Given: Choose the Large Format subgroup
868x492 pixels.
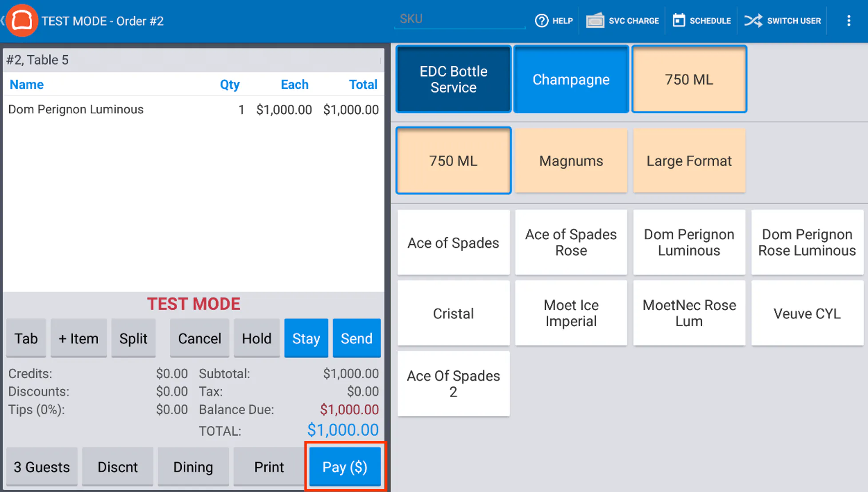Looking at the screenshot, I should 689,160.
